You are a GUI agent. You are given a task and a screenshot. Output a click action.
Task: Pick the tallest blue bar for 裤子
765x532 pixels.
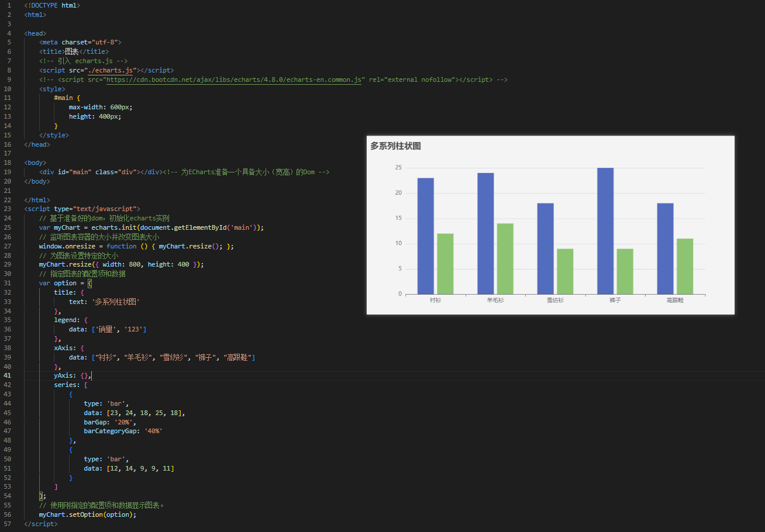coord(605,231)
